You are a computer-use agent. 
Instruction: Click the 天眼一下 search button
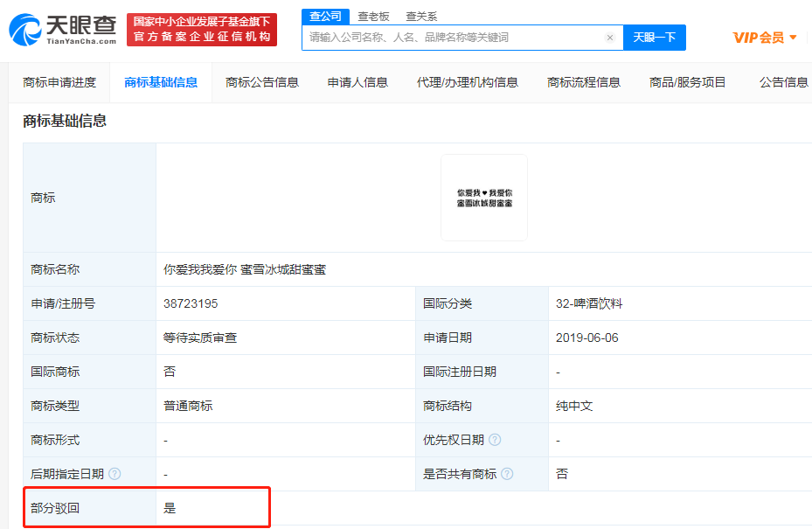[655, 38]
